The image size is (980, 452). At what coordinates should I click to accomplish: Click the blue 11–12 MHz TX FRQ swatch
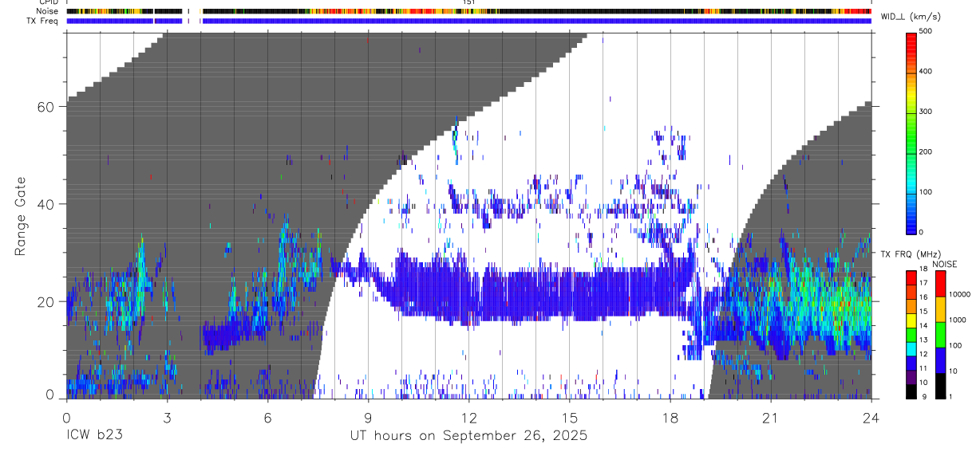click(911, 363)
